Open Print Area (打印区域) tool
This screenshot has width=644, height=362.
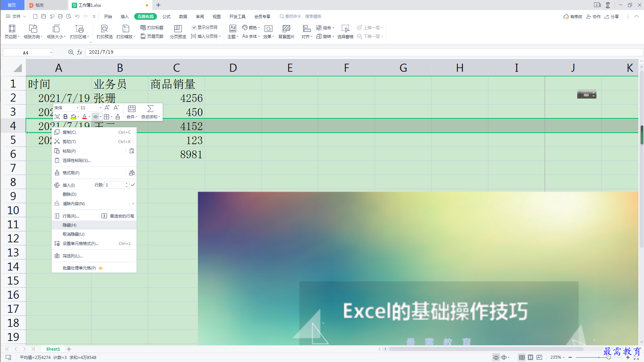pos(79,32)
